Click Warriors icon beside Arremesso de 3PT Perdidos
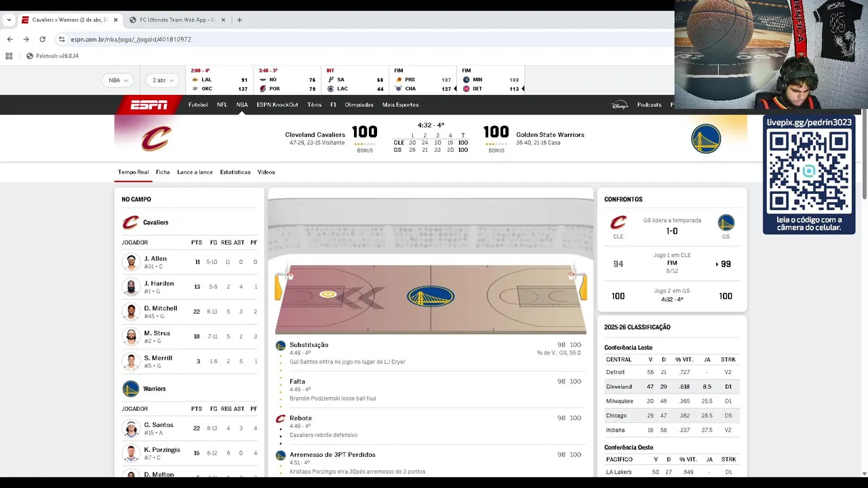Screen dimensions: 868x488 tap(281, 455)
